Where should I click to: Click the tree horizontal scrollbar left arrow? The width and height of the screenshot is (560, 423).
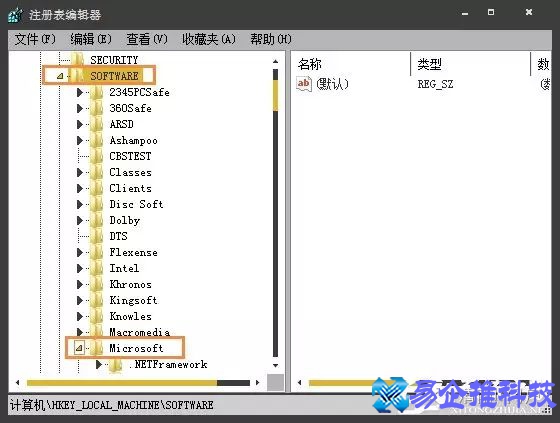(x=17, y=383)
